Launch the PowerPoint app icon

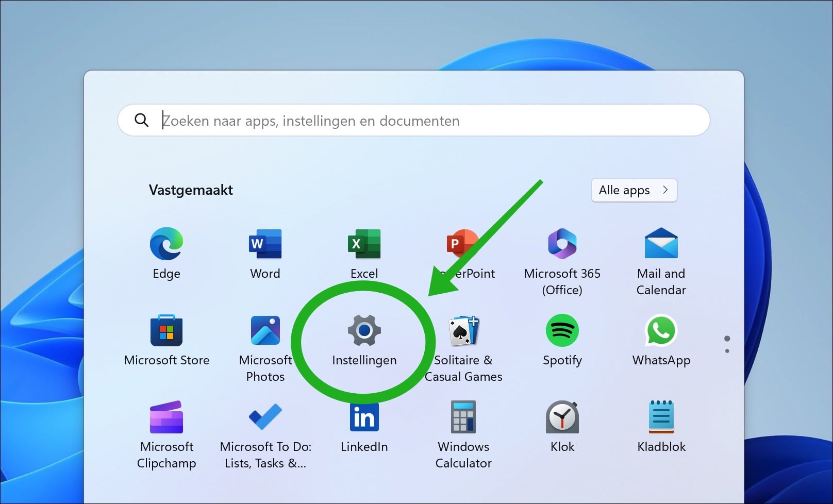pos(462,243)
